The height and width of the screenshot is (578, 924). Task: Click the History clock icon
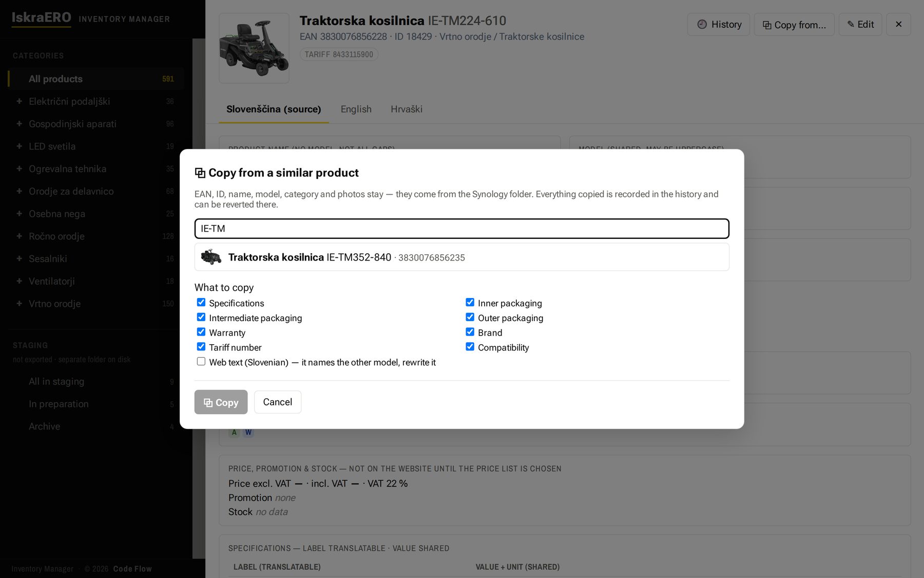click(702, 24)
